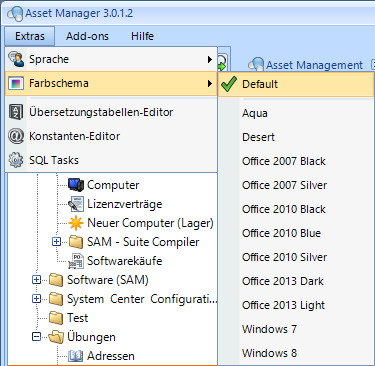
Task: Expand the SAM - Suite Compiler folder
Action: click(57, 242)
